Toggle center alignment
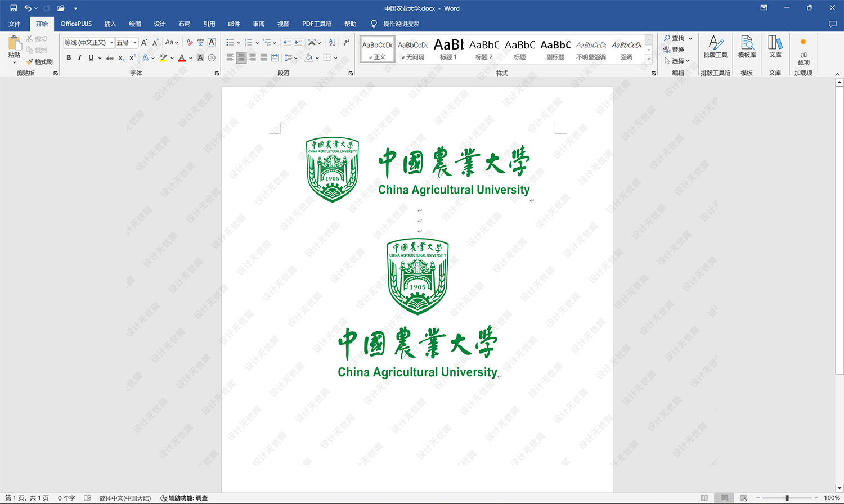The image size is (844, 504). [241, 58]
